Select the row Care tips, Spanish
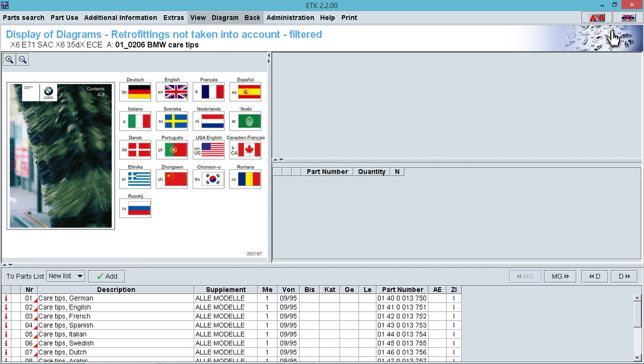 (x=231, y=326)
